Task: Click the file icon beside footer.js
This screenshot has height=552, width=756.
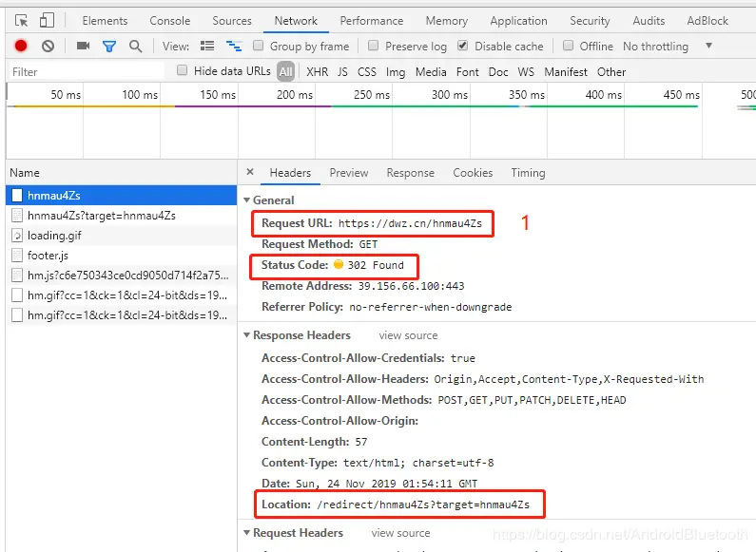Action: click(x=17, y=256)
